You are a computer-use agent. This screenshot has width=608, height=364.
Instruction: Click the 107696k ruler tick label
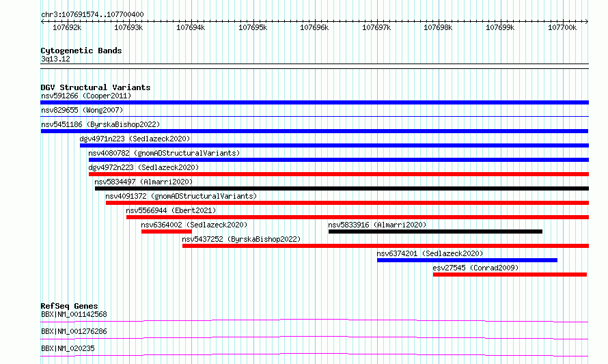point(314,27)
